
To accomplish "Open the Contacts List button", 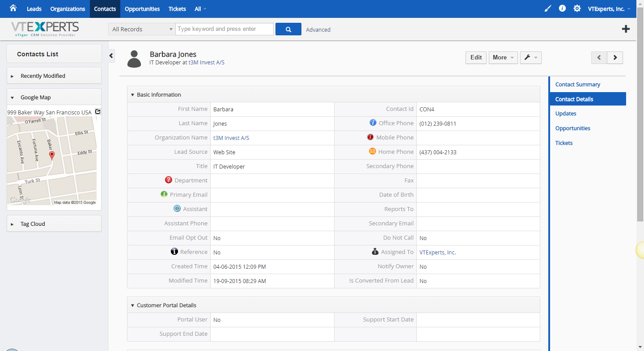I will coord(54,54).
